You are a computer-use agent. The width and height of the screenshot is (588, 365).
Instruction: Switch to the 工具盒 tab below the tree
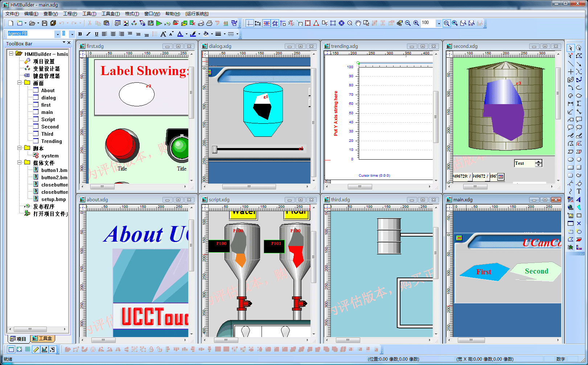coord(42,339)
